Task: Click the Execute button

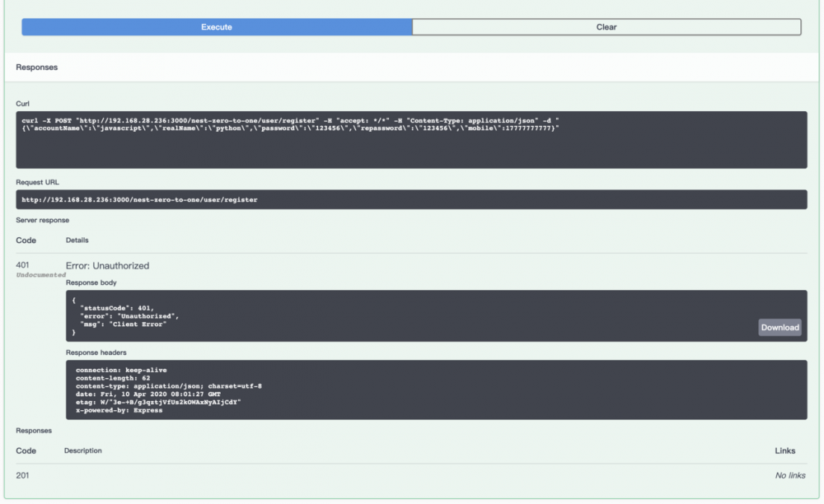Action: (x=214, y=26)
